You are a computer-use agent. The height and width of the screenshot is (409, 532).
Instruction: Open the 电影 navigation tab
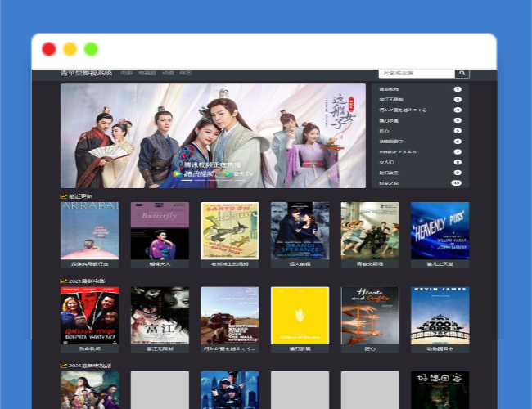(126, 74)
